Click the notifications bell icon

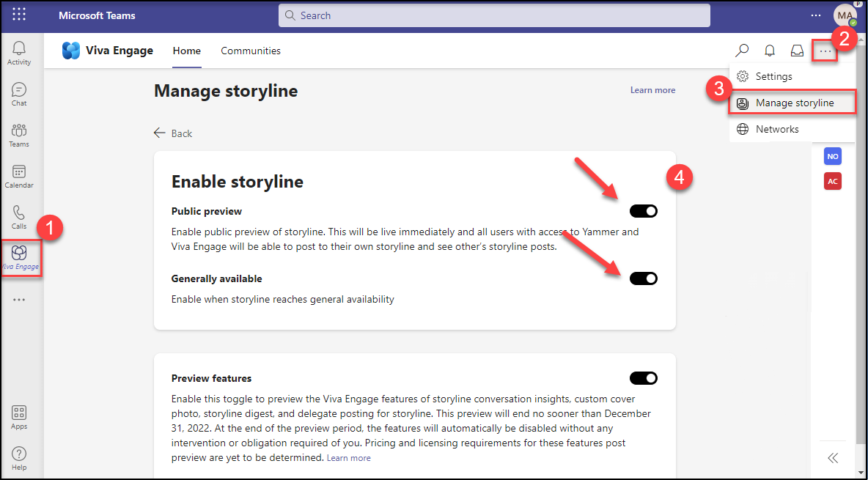(x=770, y=51)
